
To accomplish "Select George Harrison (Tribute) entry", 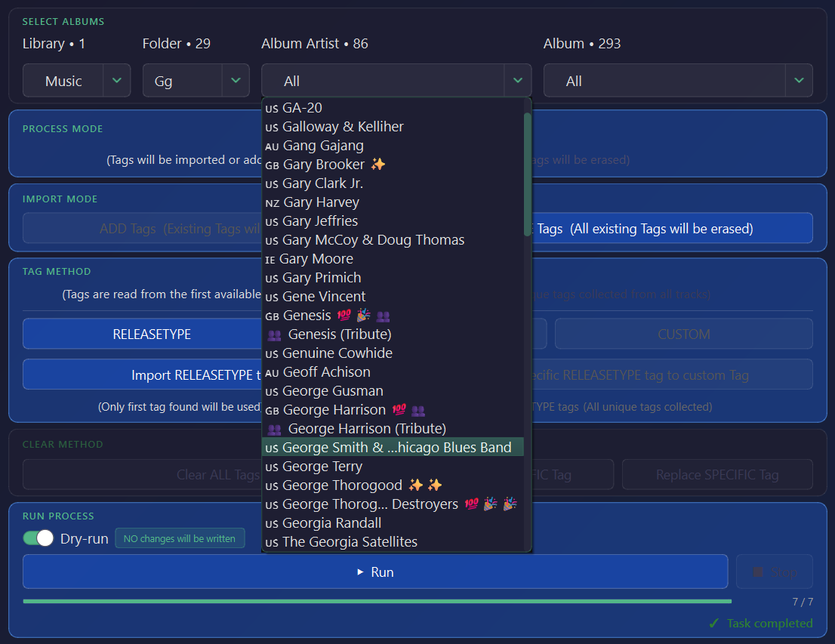I will click(393, 428).
